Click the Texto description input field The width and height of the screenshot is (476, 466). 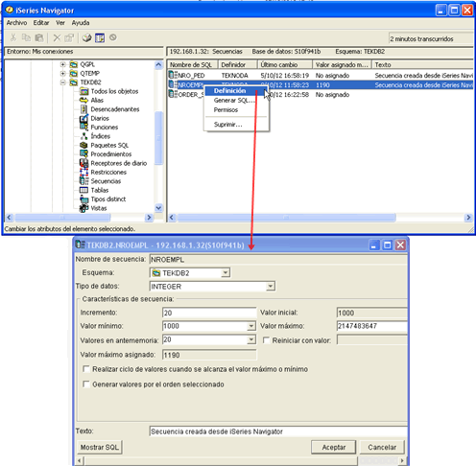(278, 431)
